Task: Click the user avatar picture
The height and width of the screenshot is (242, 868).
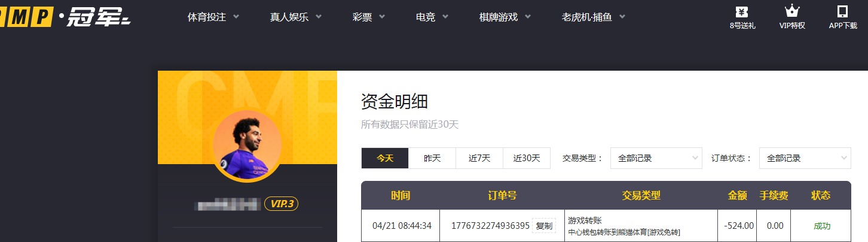Action: point(247,146)
